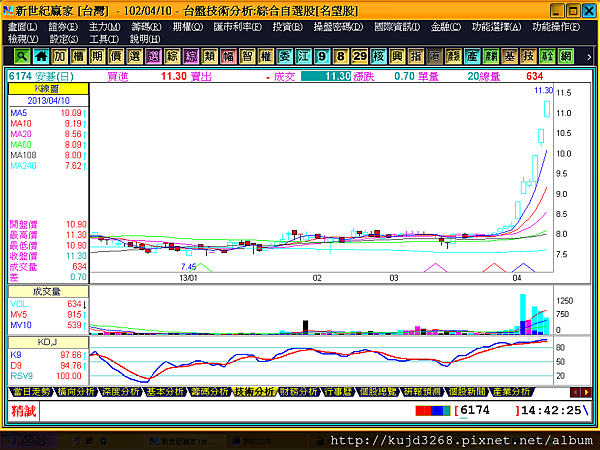Click the 期 toolbar icon
Viewport: 600px width, 450px height.
pyautogui.click(x=97, y=57)
